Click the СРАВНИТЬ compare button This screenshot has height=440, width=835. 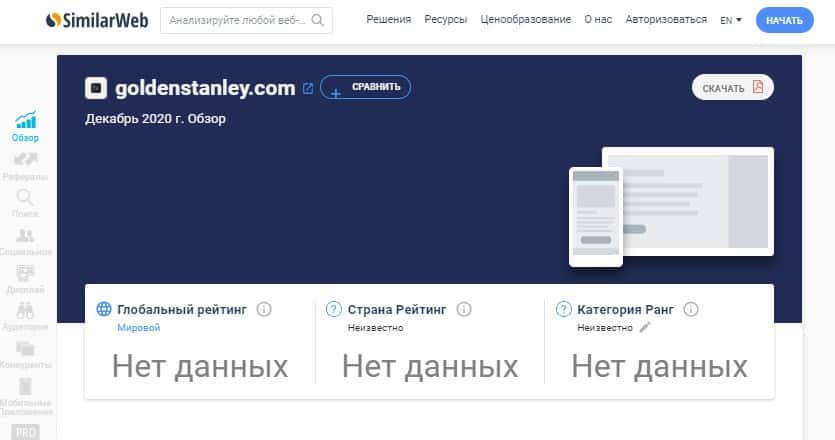pyautogui.click(x=365, y=87)
